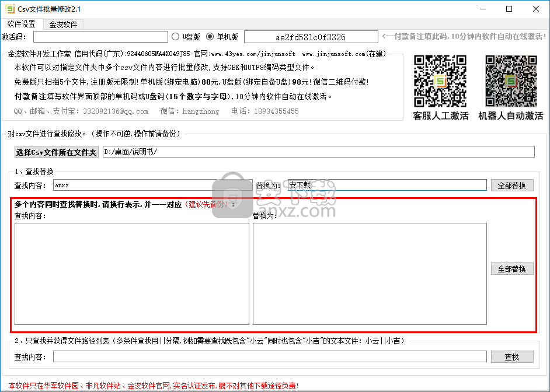
Task: Click the phone number 18934355455
Action: pos(276,111)
